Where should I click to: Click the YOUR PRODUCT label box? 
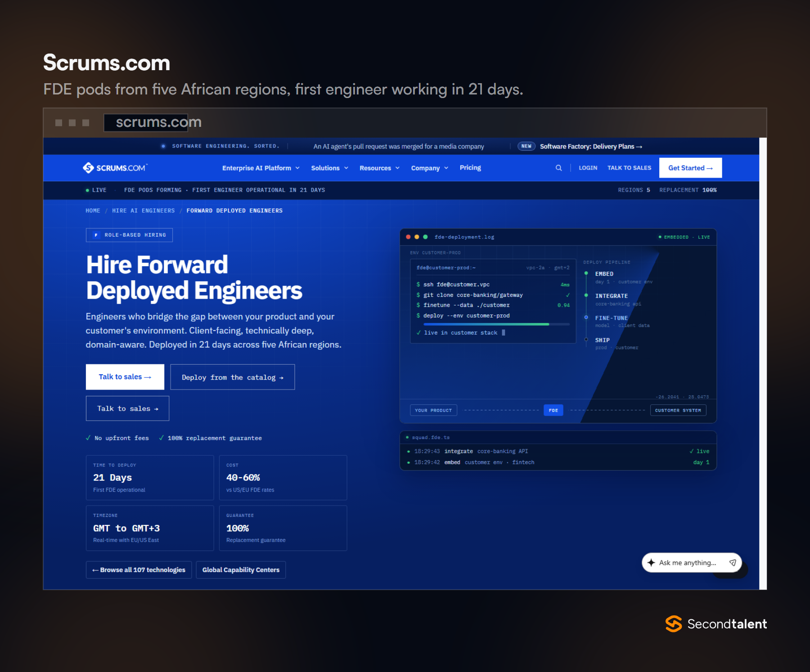[x=433, y=410]
